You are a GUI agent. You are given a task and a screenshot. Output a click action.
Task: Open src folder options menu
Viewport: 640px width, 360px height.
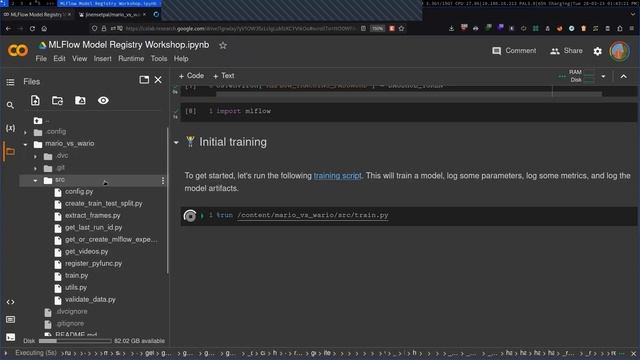(x=163, y=180)
